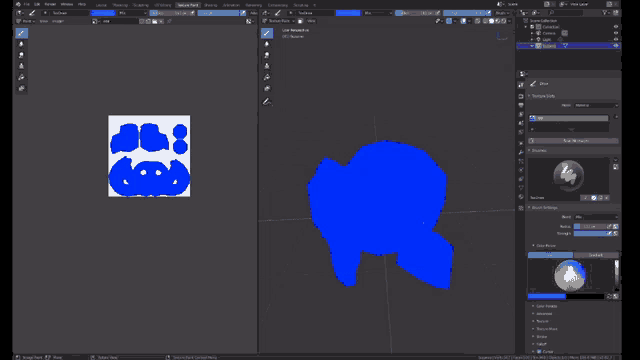Expand the Falloff section
The image size is (640, 360).
(540, 344)
